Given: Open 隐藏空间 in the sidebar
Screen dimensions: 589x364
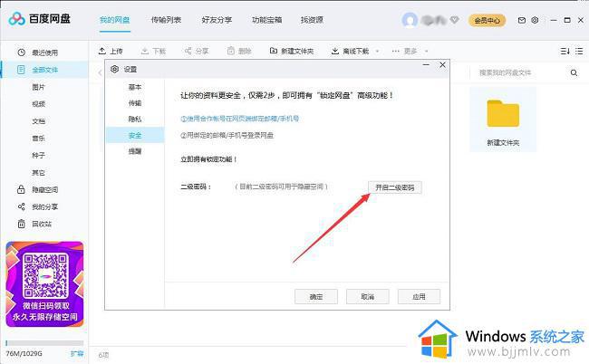Looking at the screenshot, I should point(44,190).
